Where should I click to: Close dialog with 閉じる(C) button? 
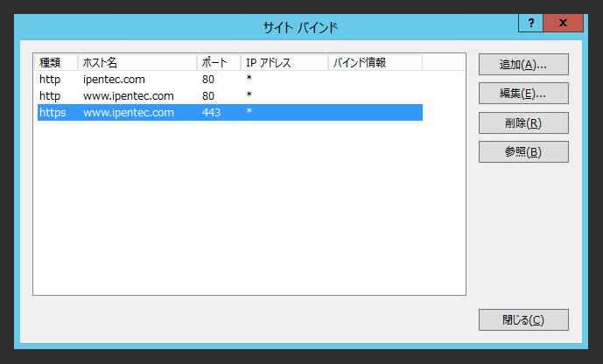click(523, 319)
